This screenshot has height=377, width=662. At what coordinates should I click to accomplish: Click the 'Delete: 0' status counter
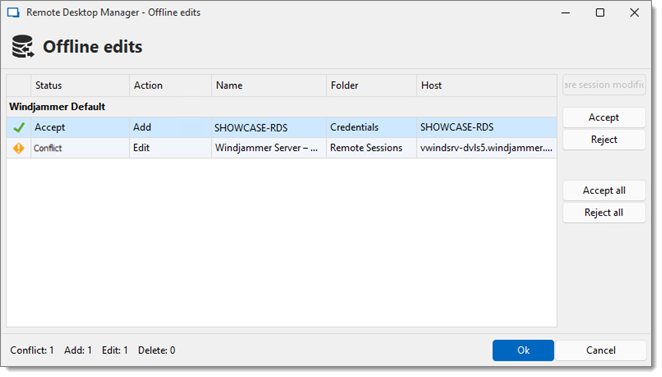(157, 350)
